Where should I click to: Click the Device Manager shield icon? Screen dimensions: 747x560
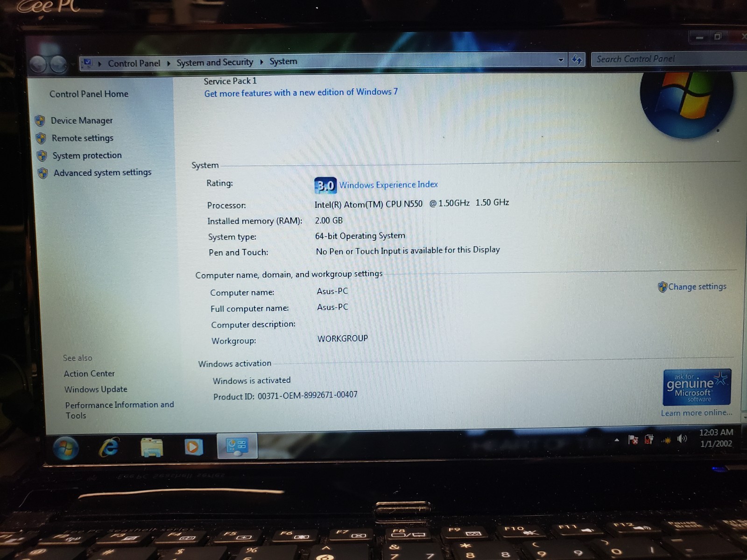click(40, 121)
